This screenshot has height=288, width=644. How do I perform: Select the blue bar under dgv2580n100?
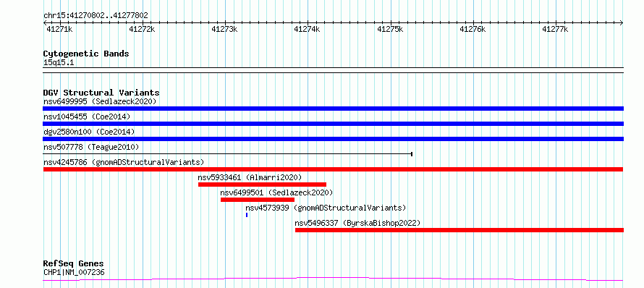coord(333,139)
